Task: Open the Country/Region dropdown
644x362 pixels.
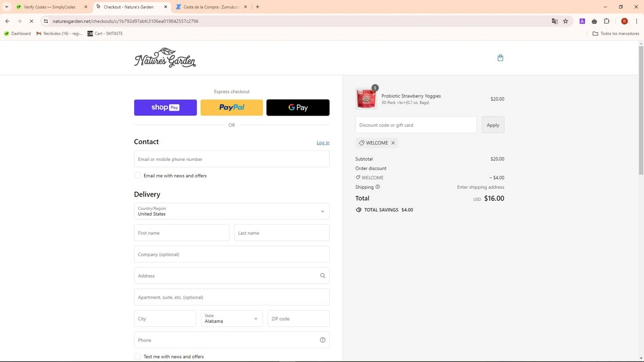Action: click(x=232, y=211)
